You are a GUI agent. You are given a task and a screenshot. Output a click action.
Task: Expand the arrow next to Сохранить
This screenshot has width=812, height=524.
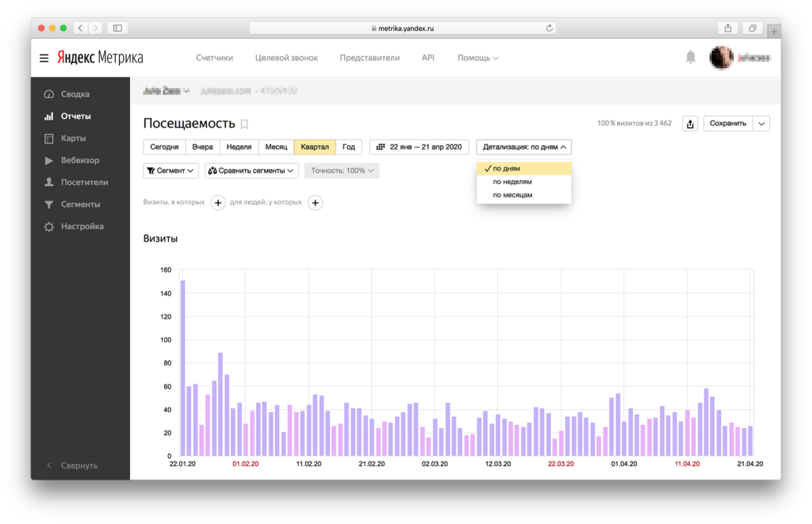point(760,124)
